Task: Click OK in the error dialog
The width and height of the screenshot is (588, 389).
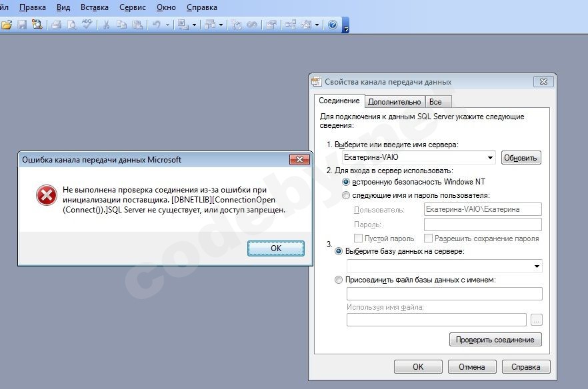Action: point(276,248)
